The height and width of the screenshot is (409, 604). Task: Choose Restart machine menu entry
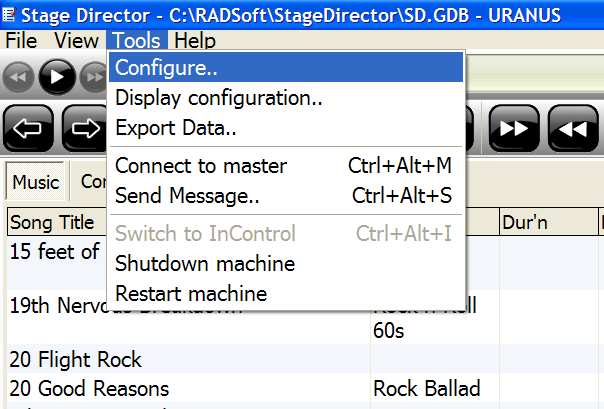tap(286, 293)
